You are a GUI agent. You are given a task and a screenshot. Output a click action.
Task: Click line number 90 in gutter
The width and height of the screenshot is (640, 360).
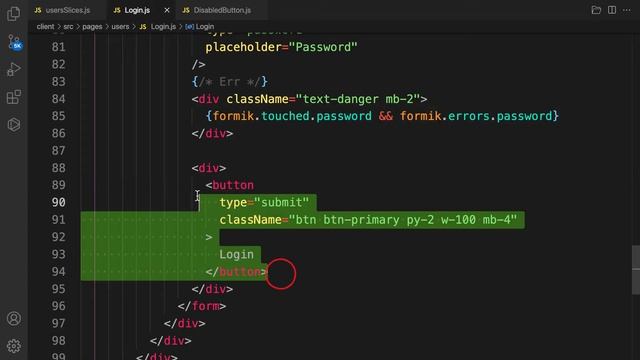click(58, 202)
